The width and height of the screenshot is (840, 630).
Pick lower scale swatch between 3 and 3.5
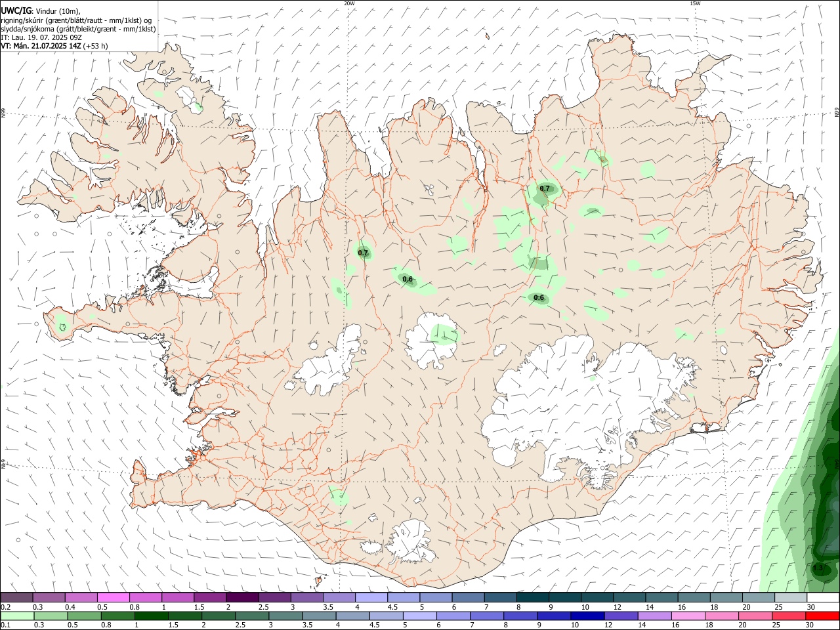click(285, 616)
